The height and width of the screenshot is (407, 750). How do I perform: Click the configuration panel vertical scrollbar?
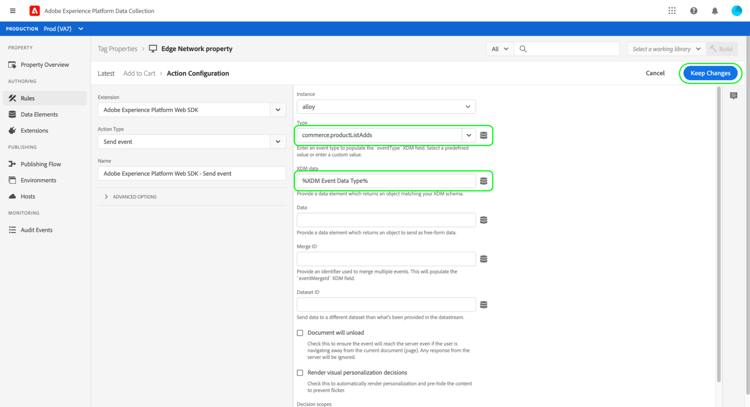pos(718,234)
